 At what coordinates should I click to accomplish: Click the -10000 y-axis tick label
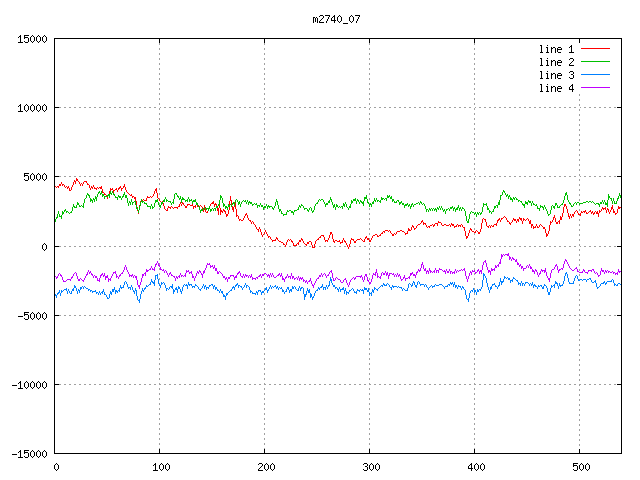[x=29, y=384]
